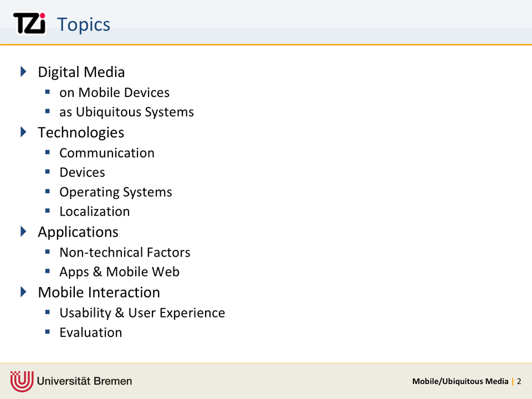Viewport: 532px width, 399px height.
Task: Click the Universität Bremen crest icon
Action: point(21,381)
